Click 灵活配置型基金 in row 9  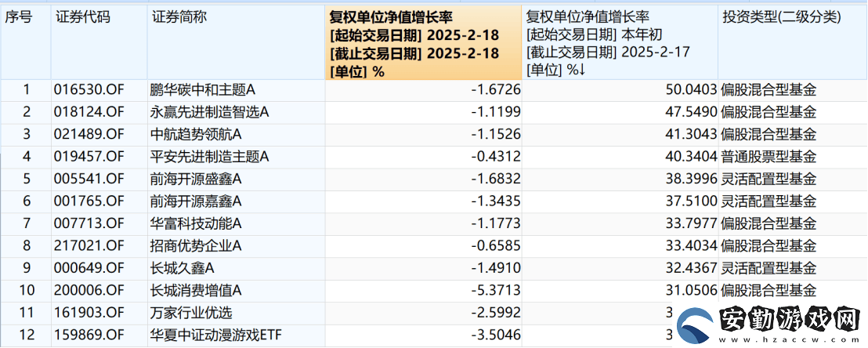(769, 269)
